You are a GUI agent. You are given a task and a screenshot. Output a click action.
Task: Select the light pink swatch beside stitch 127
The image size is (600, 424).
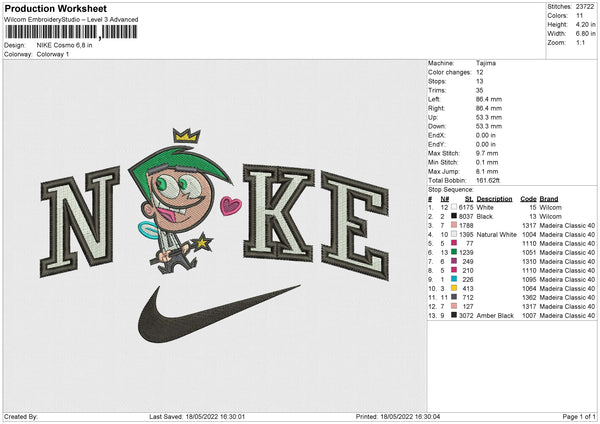tap(454, 306)
